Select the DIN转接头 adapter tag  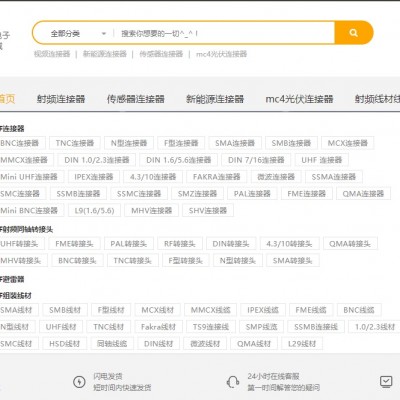point(231,244)
